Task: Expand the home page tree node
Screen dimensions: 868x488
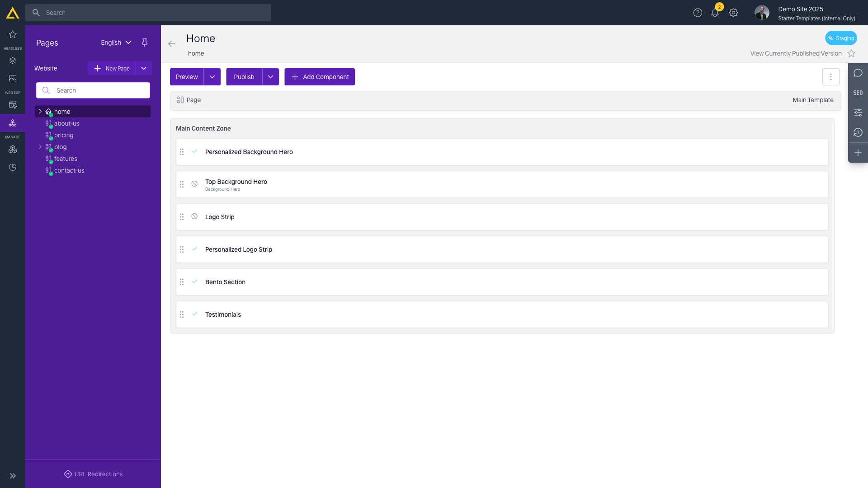Action: coord(40,111)
